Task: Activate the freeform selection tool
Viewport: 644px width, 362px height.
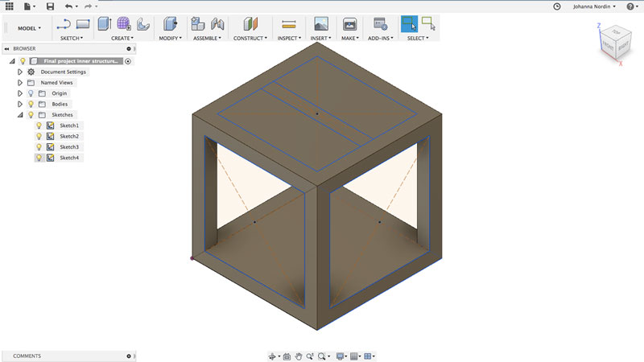Action: 428,24
